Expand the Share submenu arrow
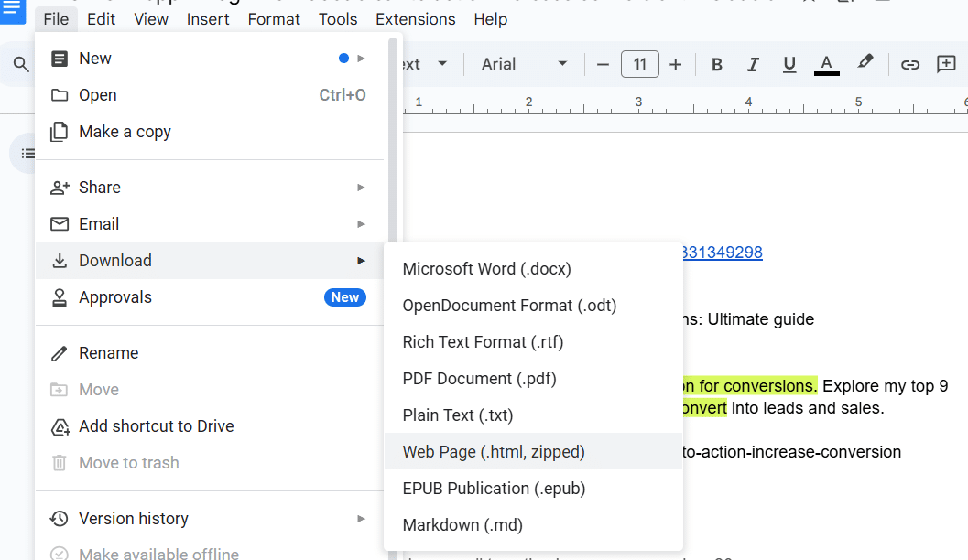 [x=361, y=188]
